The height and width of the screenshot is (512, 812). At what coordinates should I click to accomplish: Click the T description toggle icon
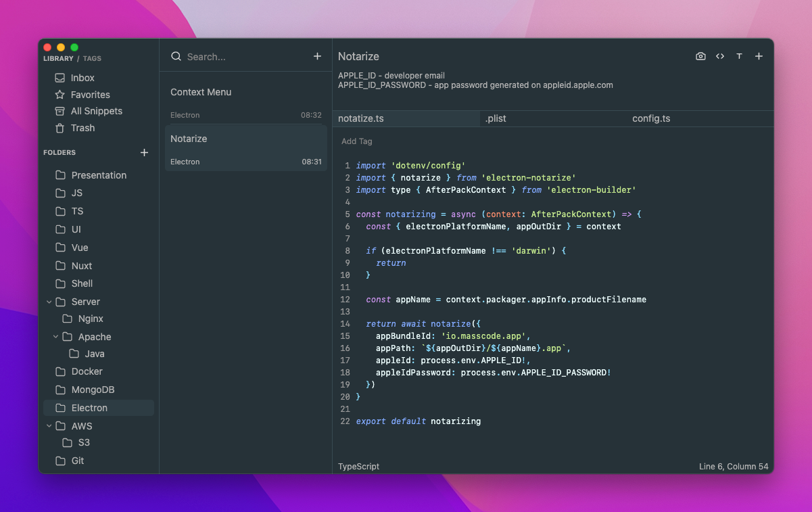tap(739, 57)
